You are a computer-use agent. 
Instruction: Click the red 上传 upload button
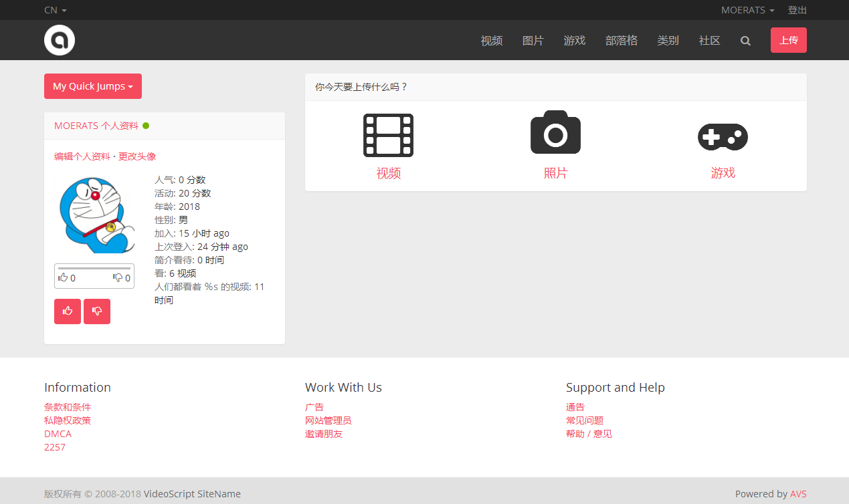(789, 40)
